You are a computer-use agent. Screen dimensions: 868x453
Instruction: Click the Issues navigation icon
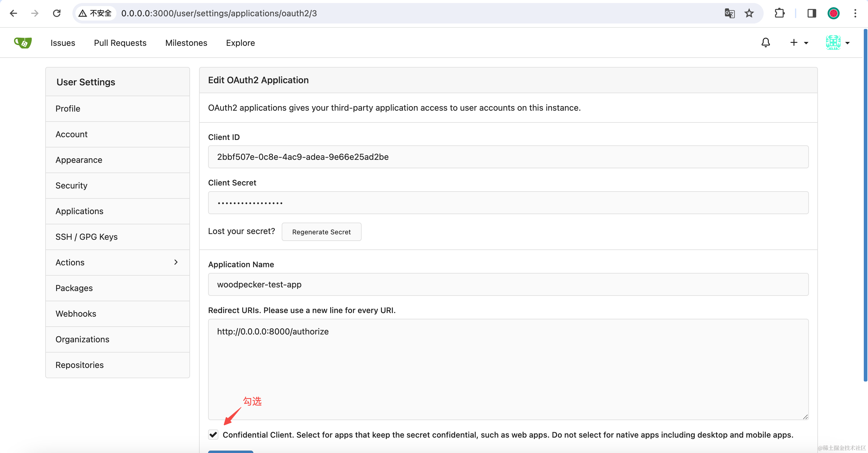(63, 43)
